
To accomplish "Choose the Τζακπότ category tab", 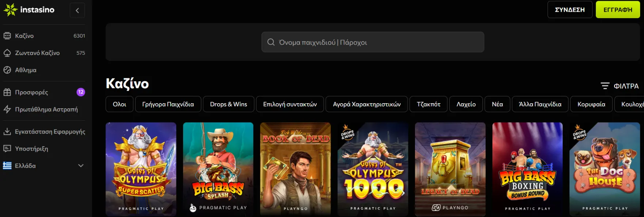I will 428,104.
